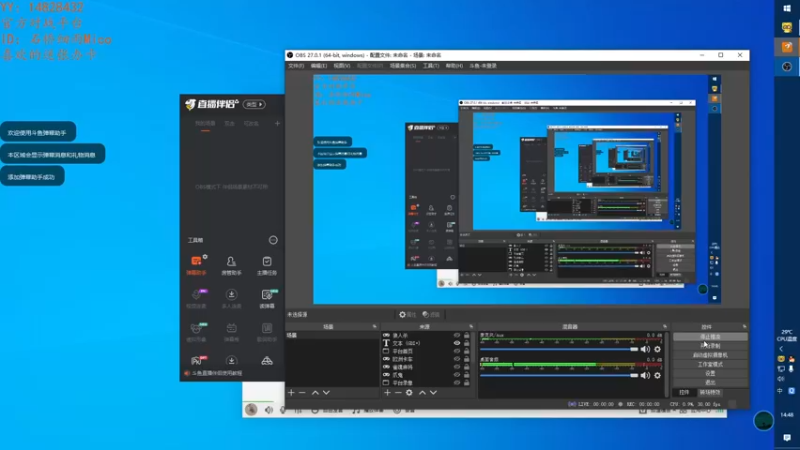The image size is (800, 450).
Task: Click the 麦克风/Aux volume slider handle
Action: (x=634, y=349)
